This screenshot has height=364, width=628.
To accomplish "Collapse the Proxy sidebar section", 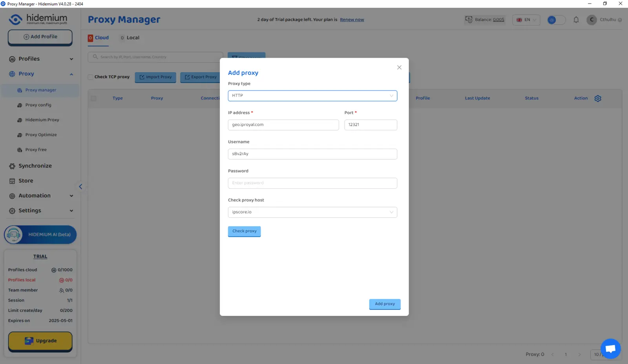I will [x=41, y=74].
